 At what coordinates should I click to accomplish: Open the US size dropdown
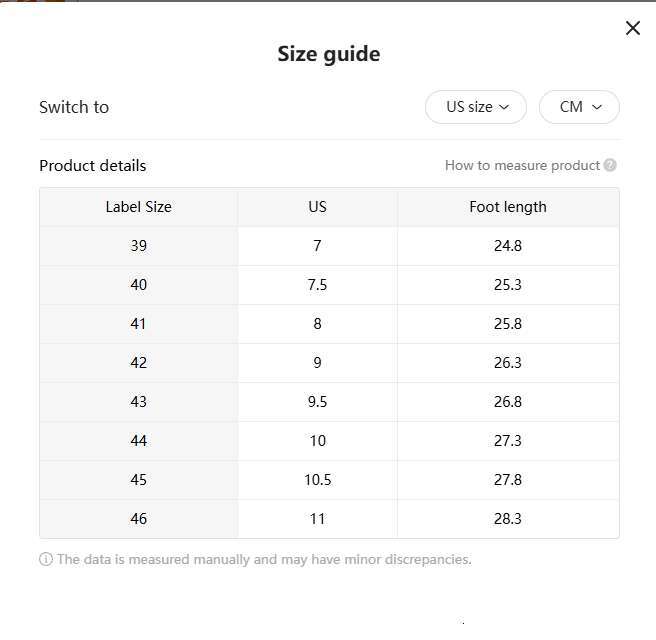click(476, 107)
